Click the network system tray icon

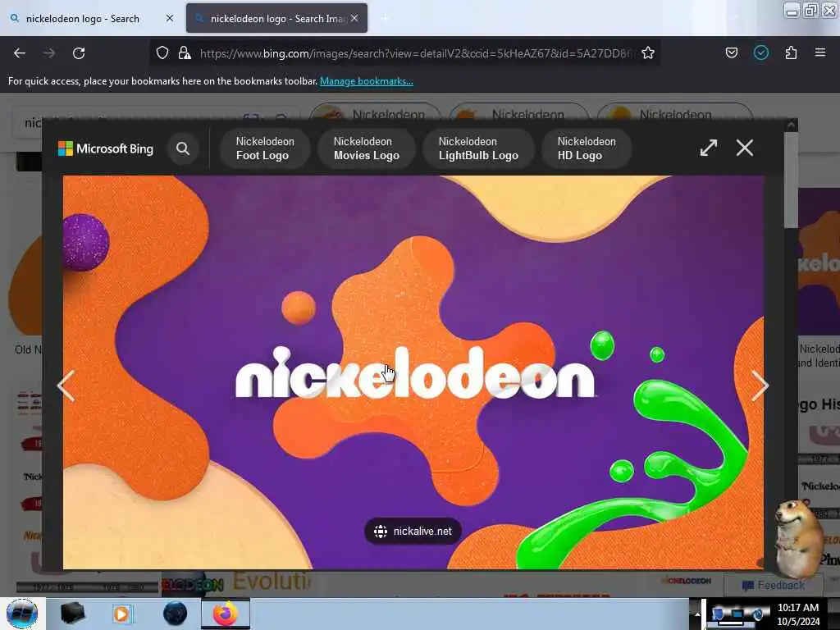(737, 614)
